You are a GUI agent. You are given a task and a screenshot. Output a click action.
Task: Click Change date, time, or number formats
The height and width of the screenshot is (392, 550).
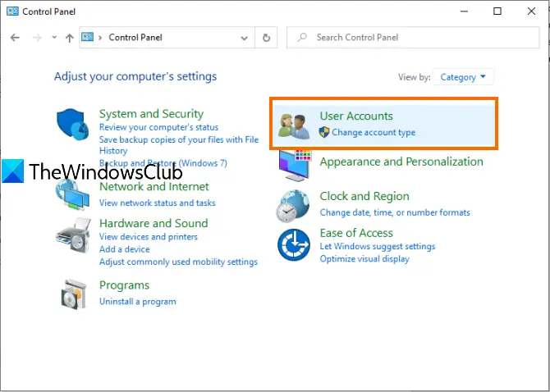(395, 212)
